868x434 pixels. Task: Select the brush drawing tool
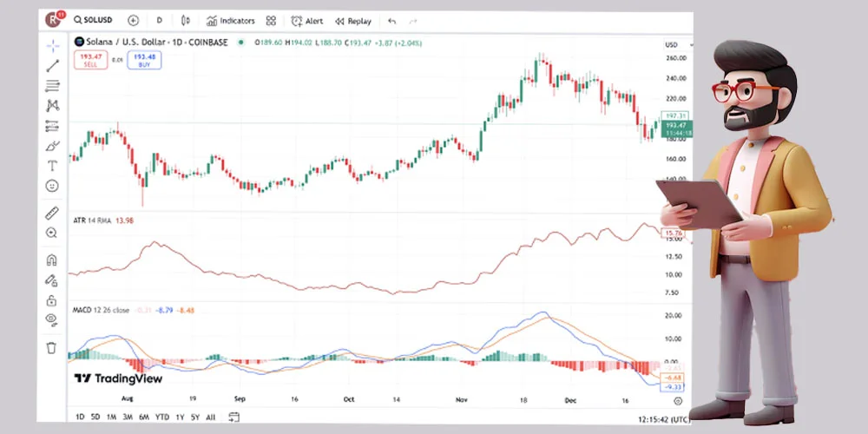(x=53, y=146)
